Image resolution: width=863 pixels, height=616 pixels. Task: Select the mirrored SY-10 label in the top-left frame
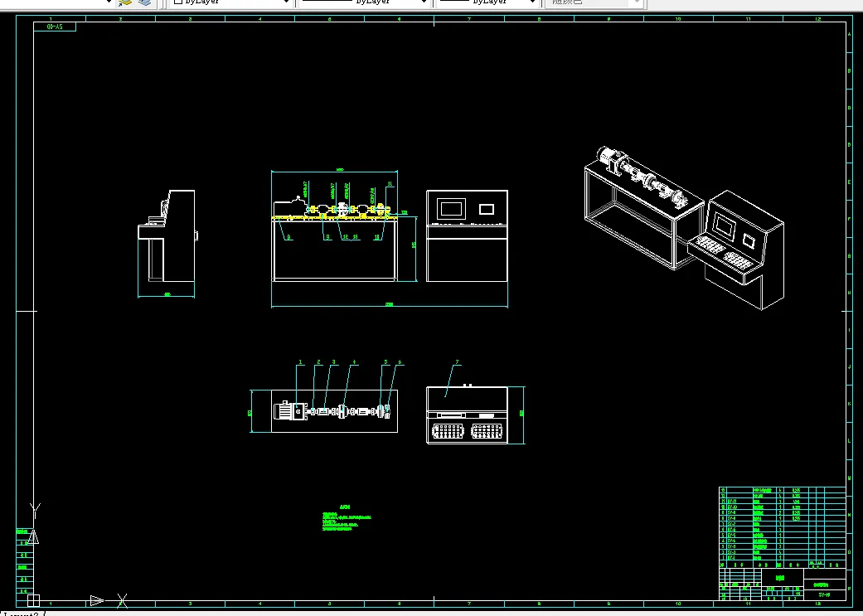pyautogui.click(x=55, y=27)
